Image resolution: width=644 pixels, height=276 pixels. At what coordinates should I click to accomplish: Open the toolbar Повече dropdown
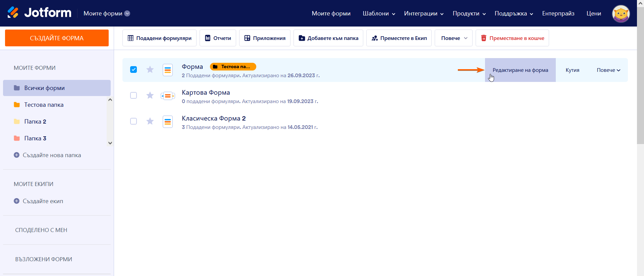point(453,38)
